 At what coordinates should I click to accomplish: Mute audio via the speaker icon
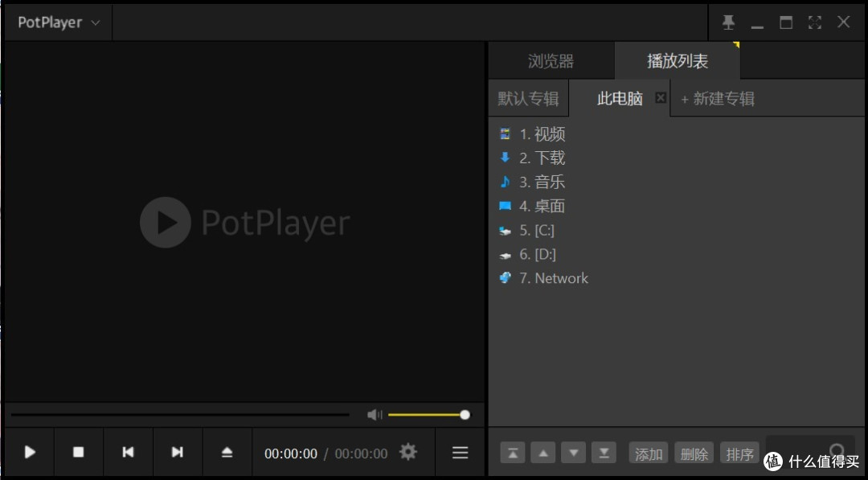[x=374, y=414]
